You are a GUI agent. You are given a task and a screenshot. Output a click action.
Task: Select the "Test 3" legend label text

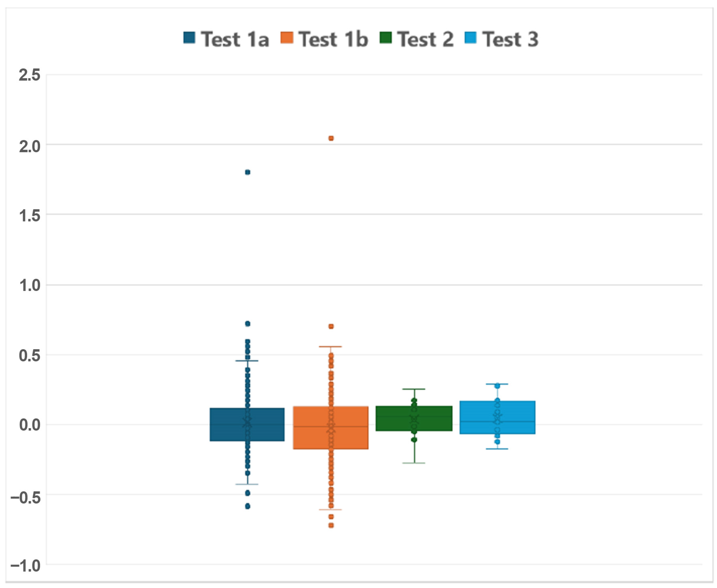(x=510, y=39)
